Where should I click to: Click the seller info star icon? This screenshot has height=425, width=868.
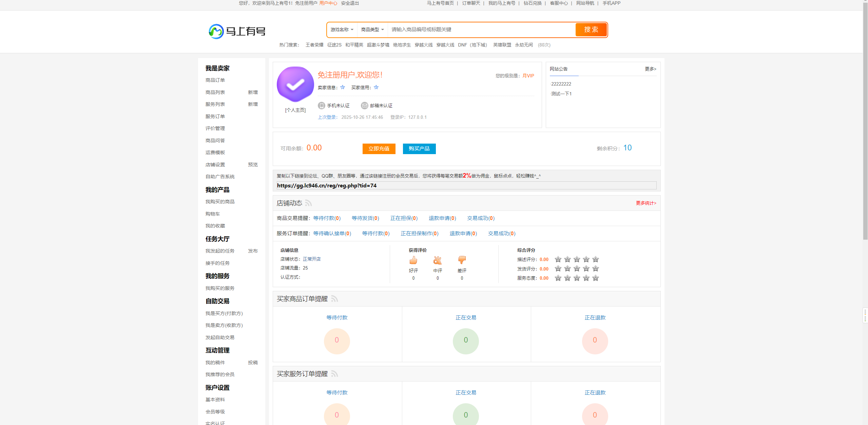point(343,87)
